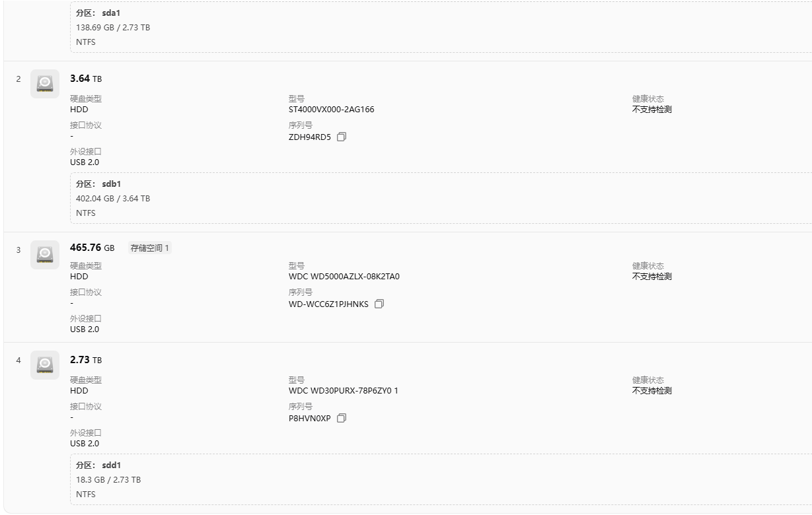Image resolution: width=812 pixels, height=515 pixels.
Task: Click the hard drive icon for disk 4
Action: (45, 365)
